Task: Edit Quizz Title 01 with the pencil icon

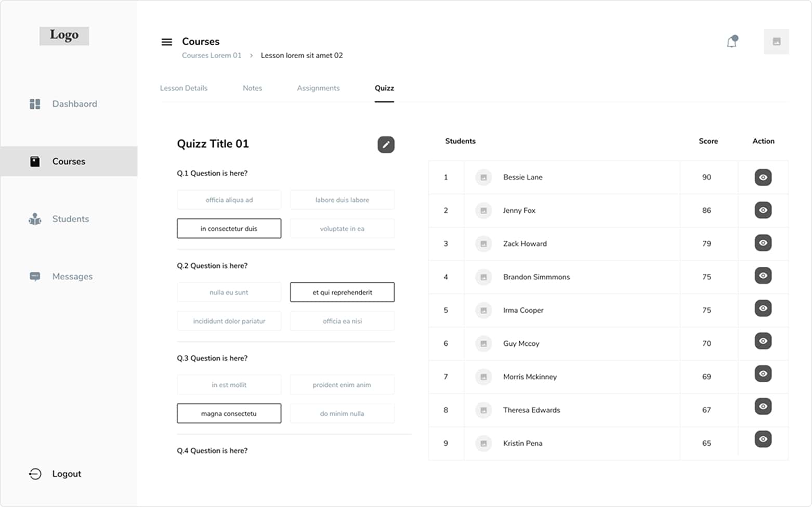Action: point(386,145)
